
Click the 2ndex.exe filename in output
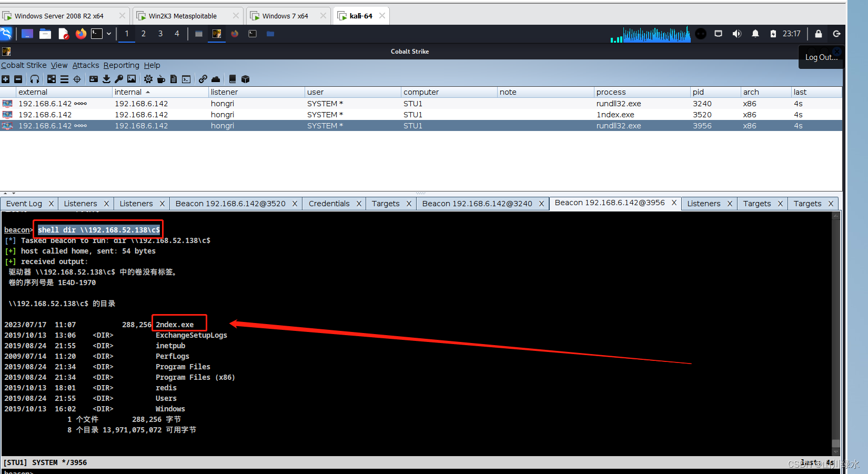click(175, 325)
